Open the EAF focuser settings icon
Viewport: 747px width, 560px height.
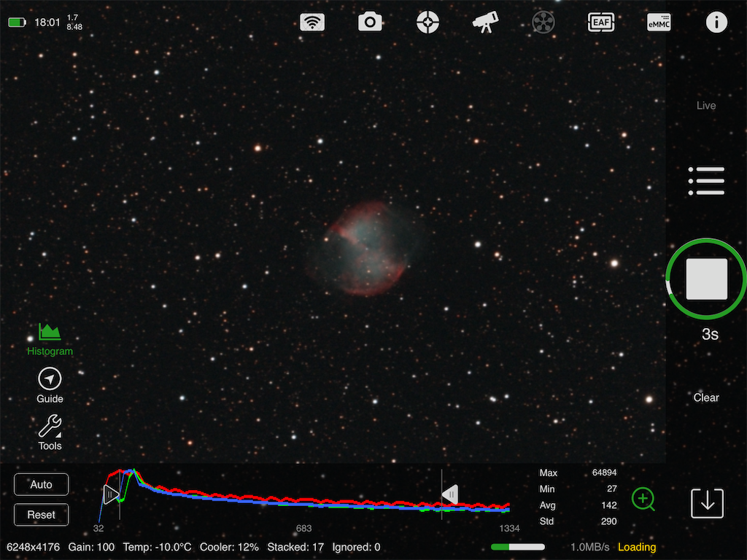tap(601, 23)
